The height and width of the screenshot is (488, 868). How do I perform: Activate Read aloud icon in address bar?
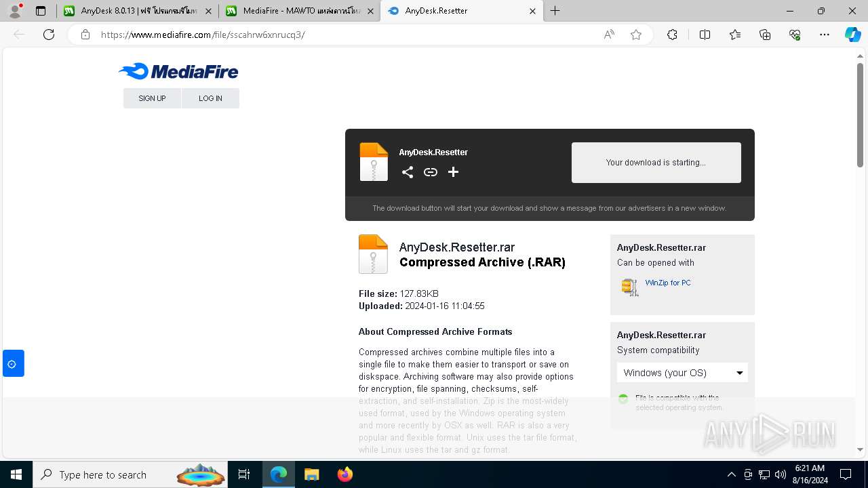[x=609, y=35]
